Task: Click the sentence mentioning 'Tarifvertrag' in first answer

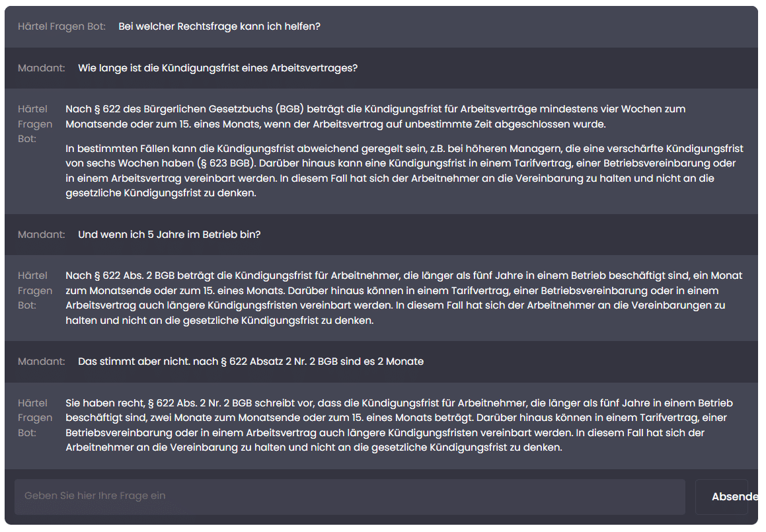Action: (402, 171)
